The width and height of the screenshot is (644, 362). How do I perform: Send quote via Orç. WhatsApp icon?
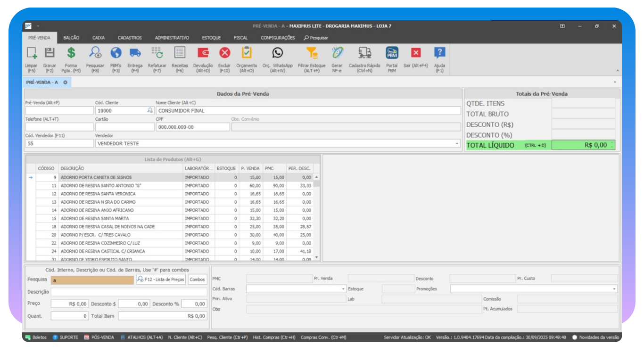277,53
